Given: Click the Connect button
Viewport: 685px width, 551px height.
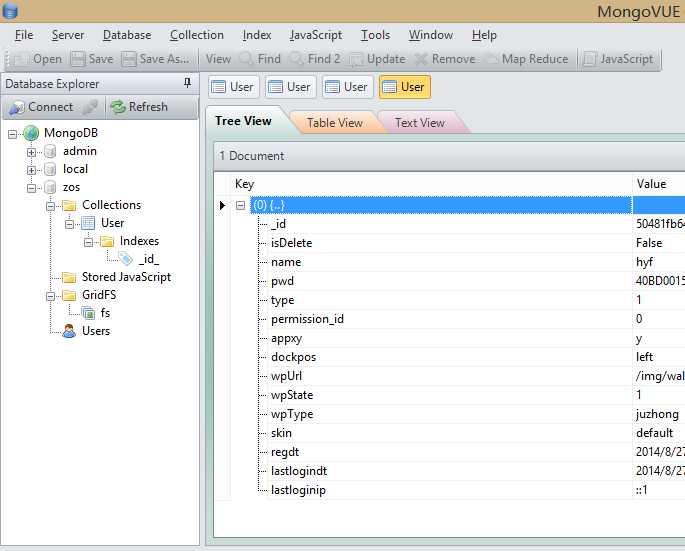Looking at the screenshot, I should click(x=42, y=107).
